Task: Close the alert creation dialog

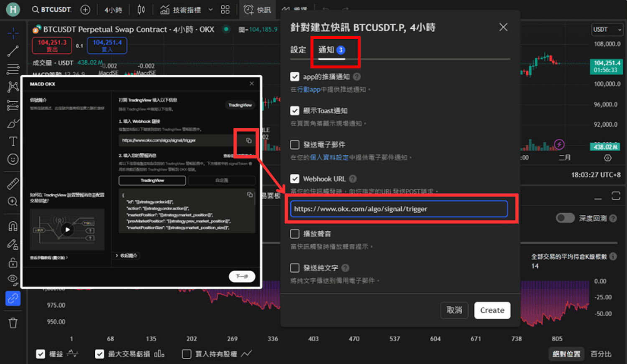Action: 503,27
